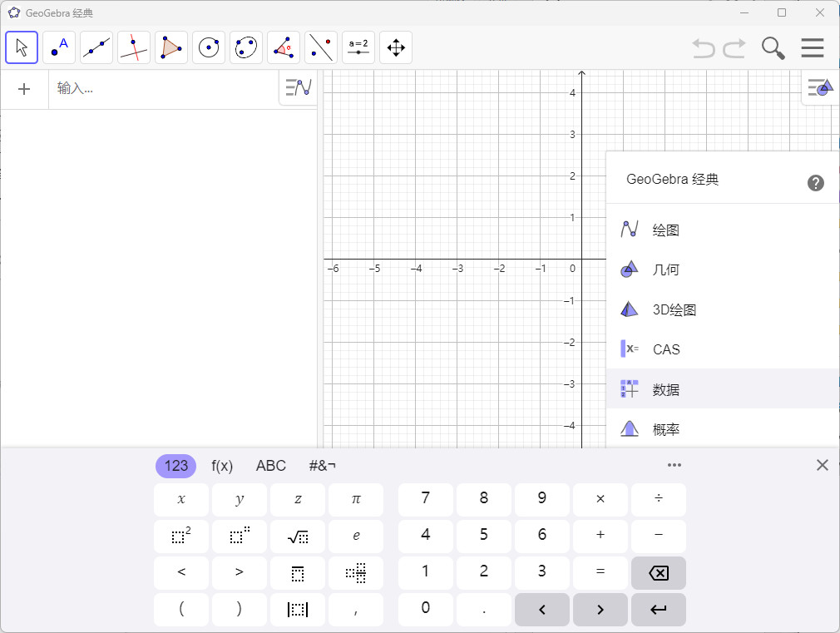The width and height of the screenshot is (840, 633).
Task: Tap the enter return key
Action: pyautogui.click(x=659, y=610)
